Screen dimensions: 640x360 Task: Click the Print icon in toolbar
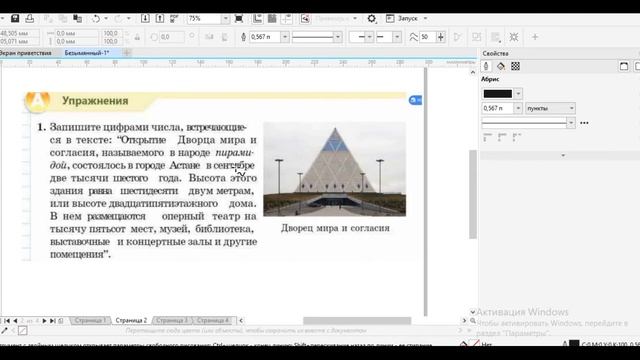[30, 18]
